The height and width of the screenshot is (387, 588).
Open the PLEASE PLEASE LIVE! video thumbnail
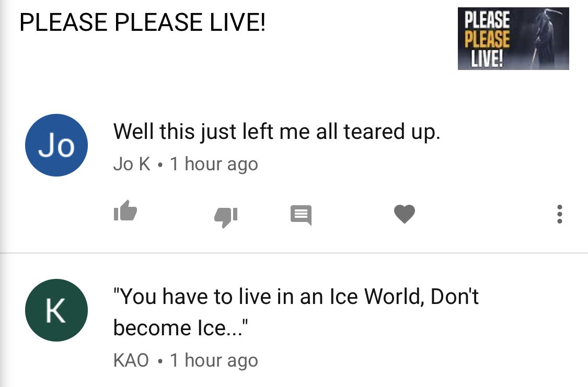(x=513, y=39)
